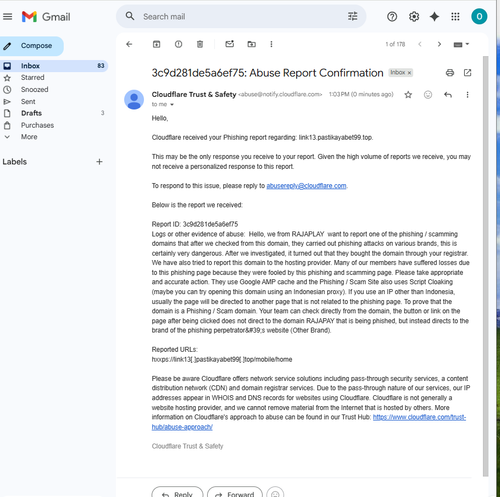The image size is (500, 497).
Task: Click the email vertical scrollbar
Action: pyautogui.click(x=485, y=266)
